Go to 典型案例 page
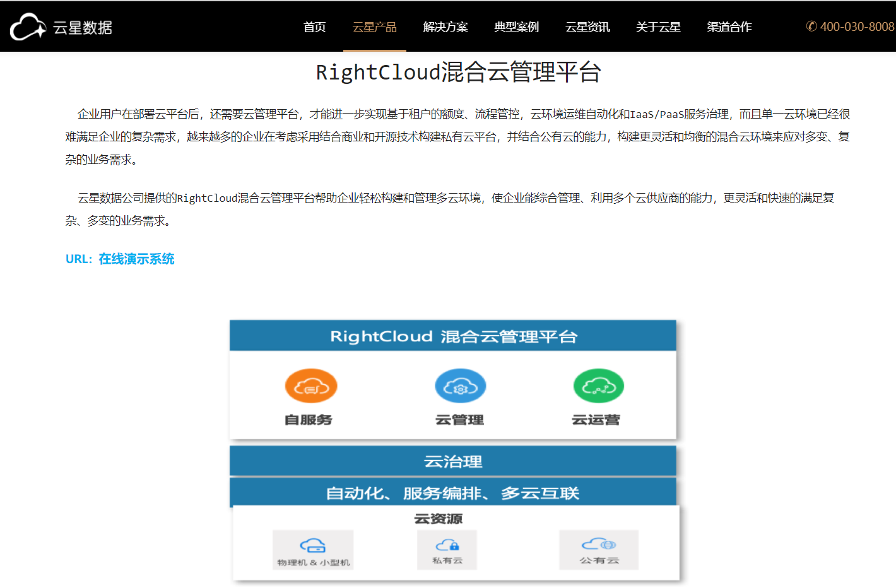This screenshot has height=588, width=896. pyautogui.click(x=516, y=27)
